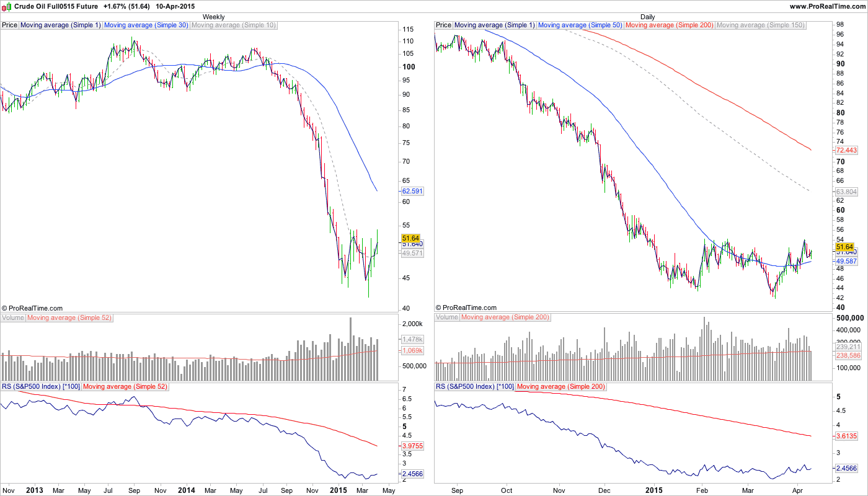Click the +1.67% (51.64) change value
This screenshot has width=868, height=496.
coord(126,6)
